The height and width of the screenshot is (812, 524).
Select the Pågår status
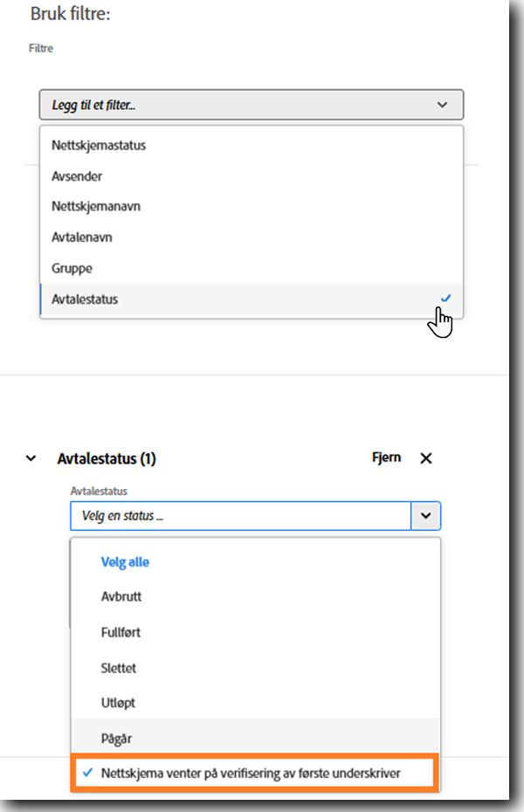tap(255, 738)
